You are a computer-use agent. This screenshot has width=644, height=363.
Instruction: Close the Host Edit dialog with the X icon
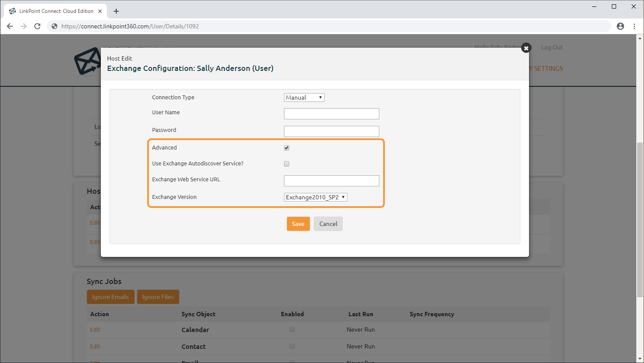(526, 48)
